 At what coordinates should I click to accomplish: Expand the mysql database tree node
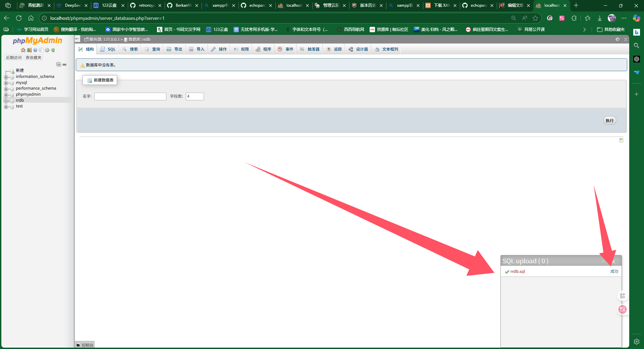pyautogui.click(x=6, y=83)
